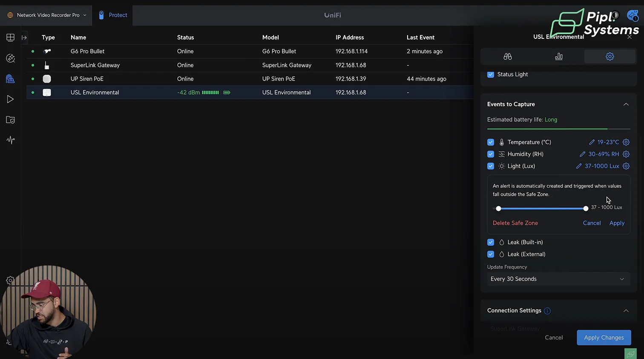Click the 37-1000 Lux range link
The image size is (644, 359).
click(x=602, y=166)
